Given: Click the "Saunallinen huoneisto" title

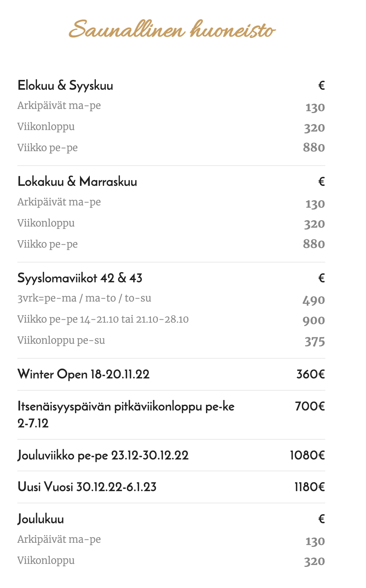Looking at the screenshot, I should (172, 29).
